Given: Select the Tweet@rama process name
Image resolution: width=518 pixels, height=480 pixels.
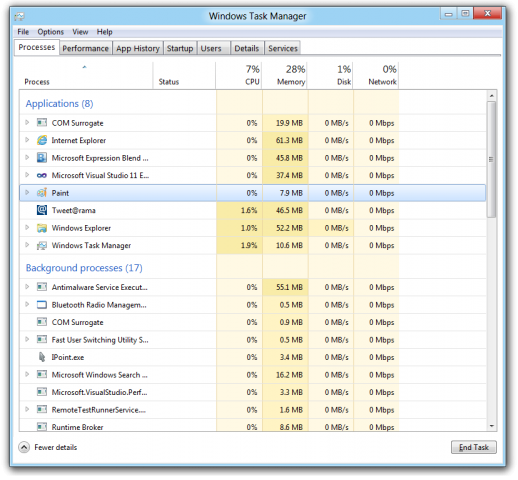Looking at the screenshot, I should coord(74,210).
